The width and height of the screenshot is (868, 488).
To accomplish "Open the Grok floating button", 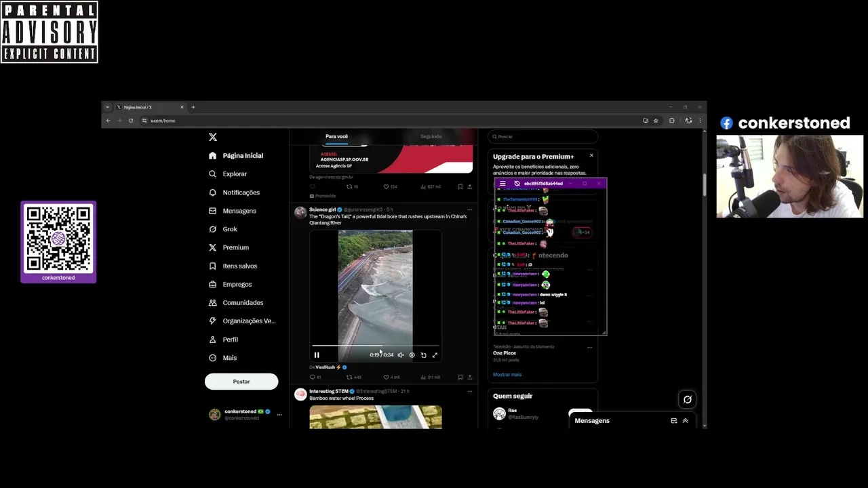I will [x=687, y=400].
